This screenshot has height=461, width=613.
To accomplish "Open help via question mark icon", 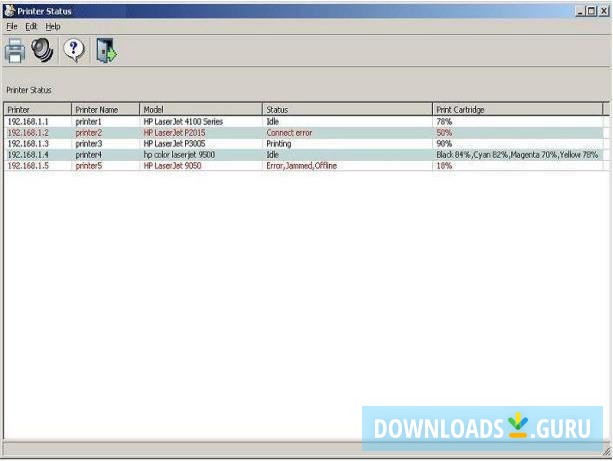I will (74, 50).
